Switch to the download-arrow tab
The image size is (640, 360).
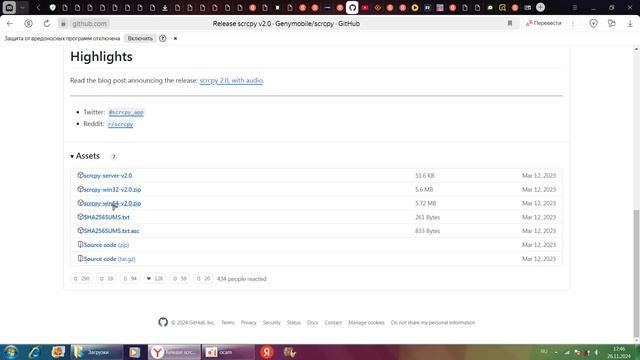coord(165,7)
